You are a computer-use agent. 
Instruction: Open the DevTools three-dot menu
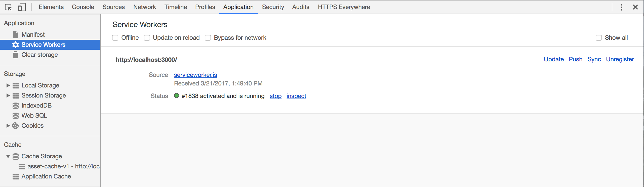(x=621, y=7)
